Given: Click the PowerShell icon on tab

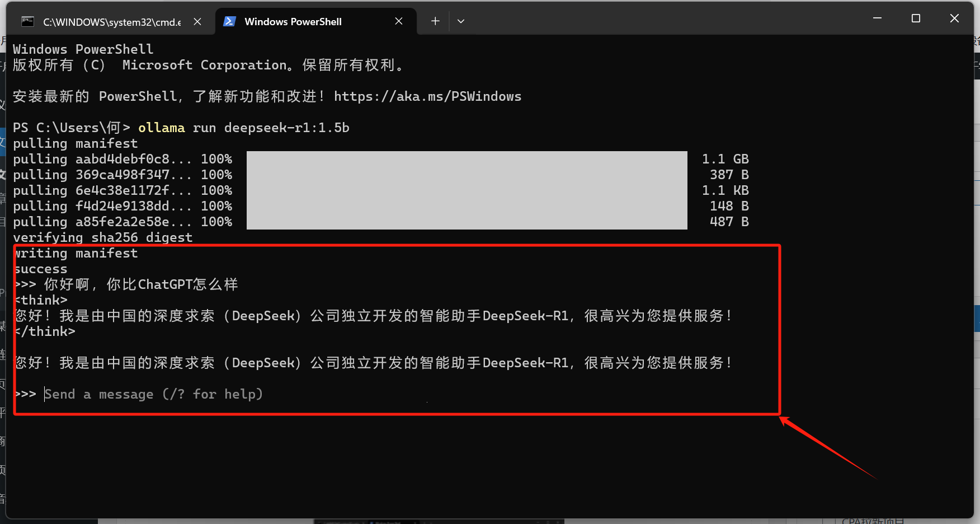Looking at the screenshot, I should [x=229, y=21].
